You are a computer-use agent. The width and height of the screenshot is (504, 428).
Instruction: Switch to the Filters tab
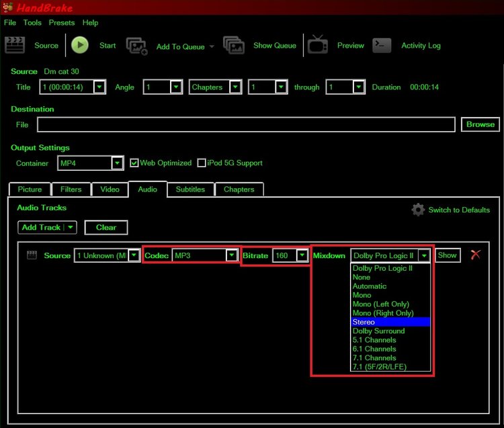tap(71, 189)
